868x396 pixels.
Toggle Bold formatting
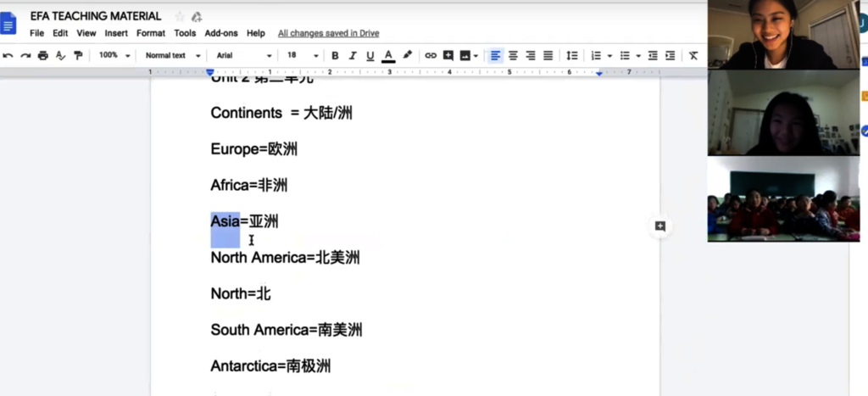click(x=335, y=56)
